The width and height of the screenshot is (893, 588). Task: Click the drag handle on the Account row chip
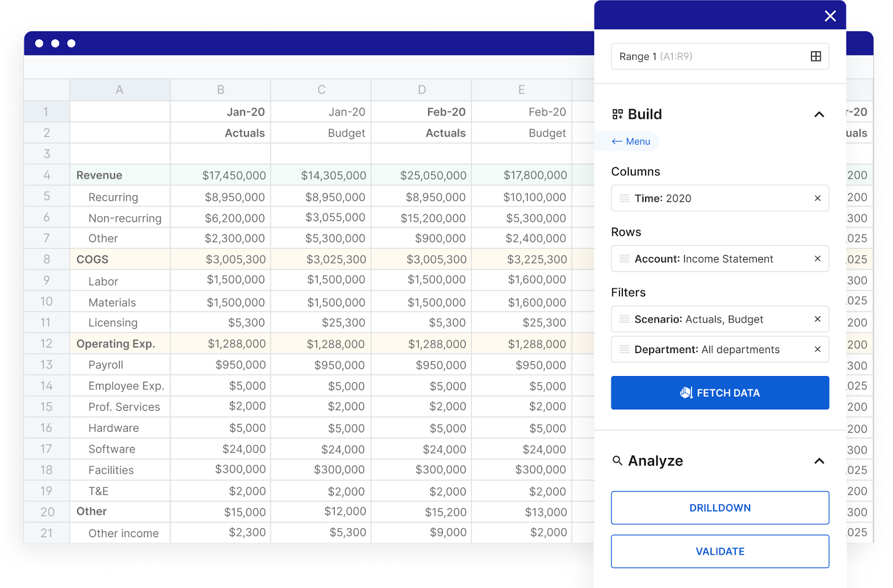pyautogui.click(x=624, y=258)
